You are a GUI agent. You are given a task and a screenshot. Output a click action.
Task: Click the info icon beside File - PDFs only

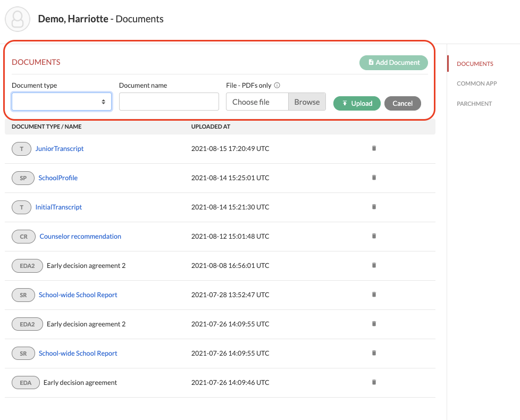277,85
